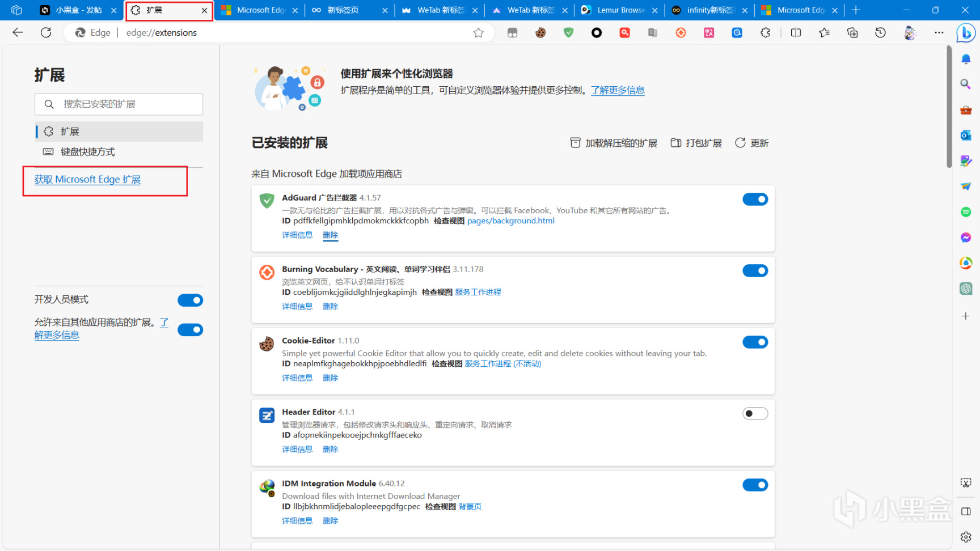Add a new sidebar app
The height and width of the screenshot is (551, 980).
coord(966,316)
